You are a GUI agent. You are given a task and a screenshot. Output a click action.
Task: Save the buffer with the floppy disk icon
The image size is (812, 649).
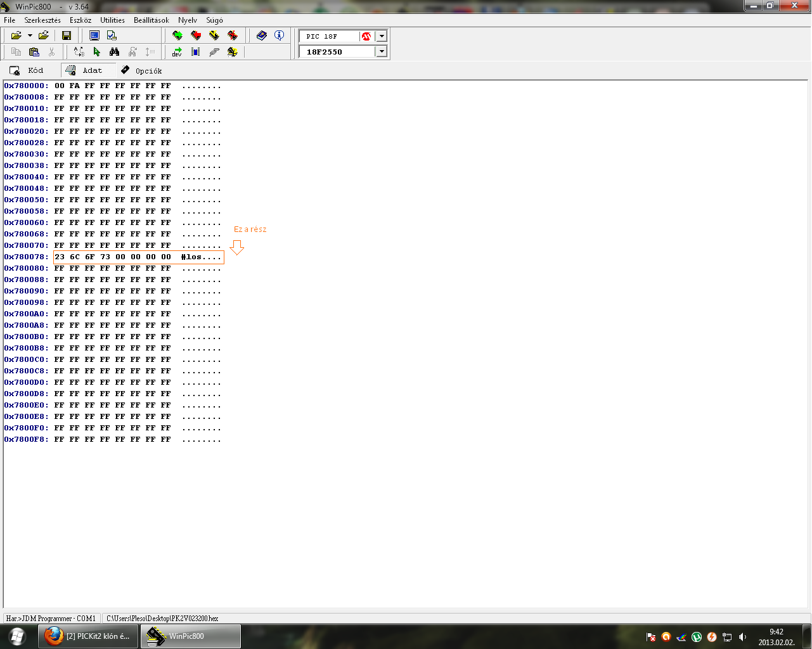pos(67,35)
